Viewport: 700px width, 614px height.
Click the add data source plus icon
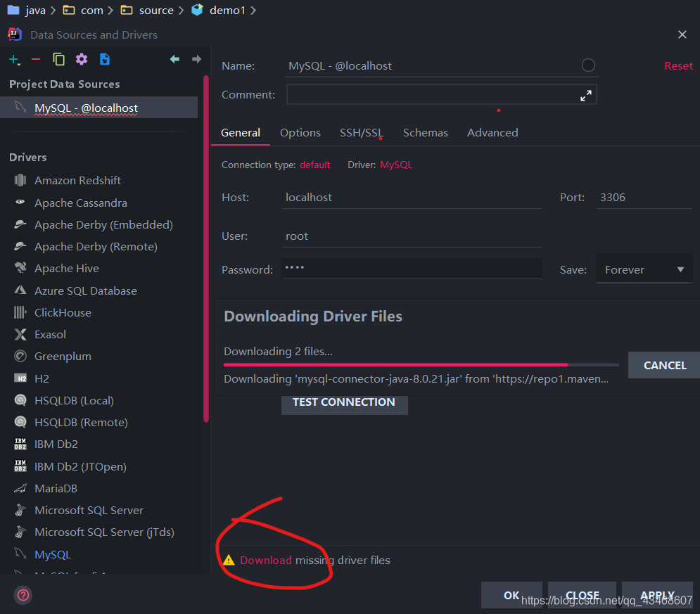point(13,59)
